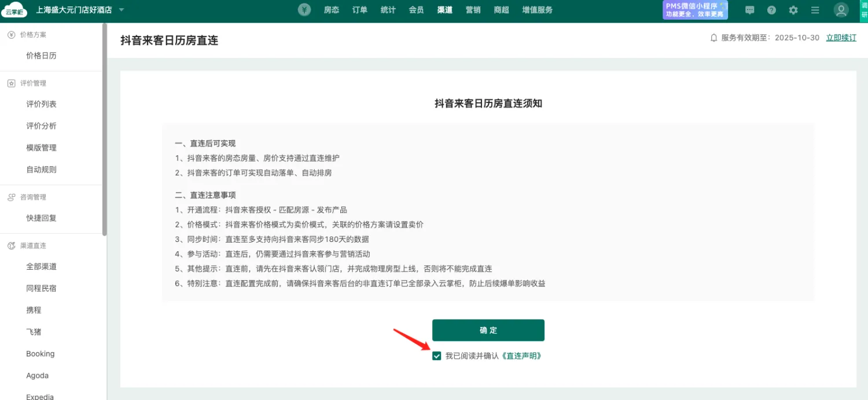Viewport: 868px width, 400px height.
Task: Click the help question mark icon
Action: coord(771,10)
